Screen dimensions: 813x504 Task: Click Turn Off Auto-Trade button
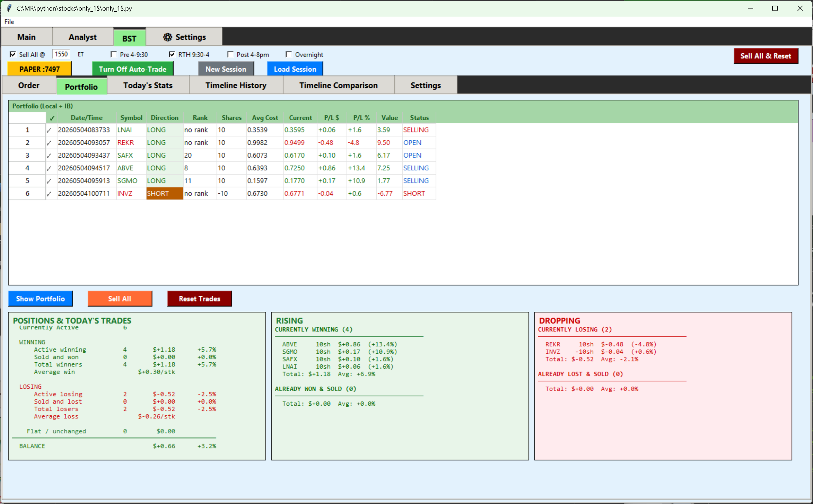tap(133, 69)
